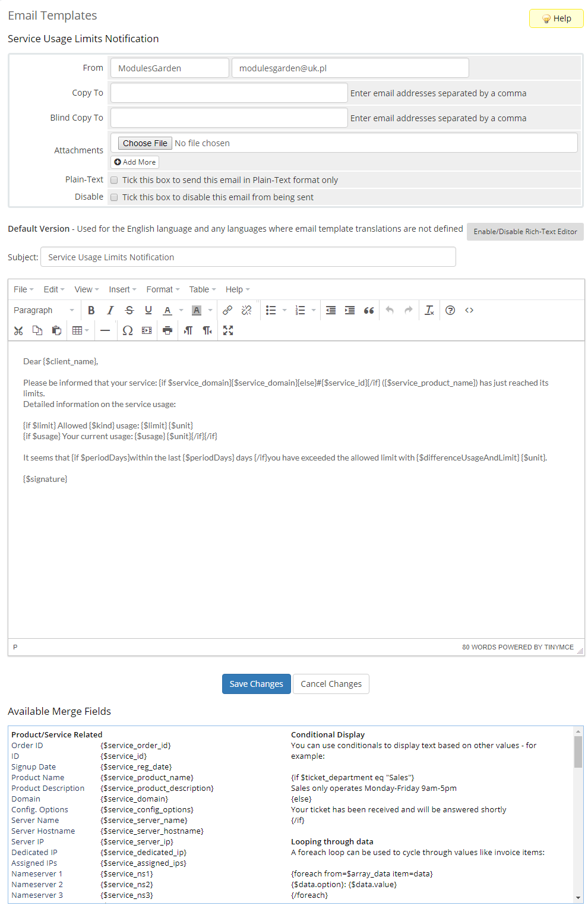The width and height of the screenshot is (588, 921).
Task: Insert a link with the chain icon
Action: [x=227, y=310]
